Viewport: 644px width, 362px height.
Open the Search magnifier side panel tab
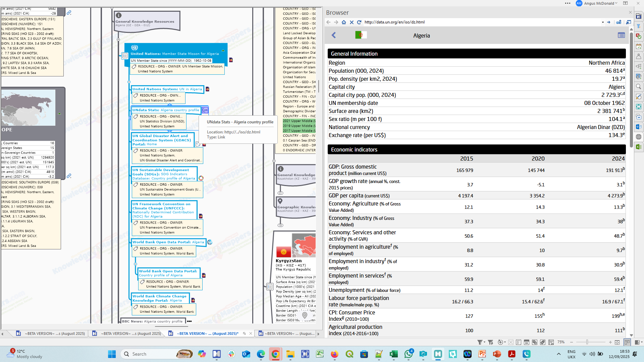click(x=639, y=86)
